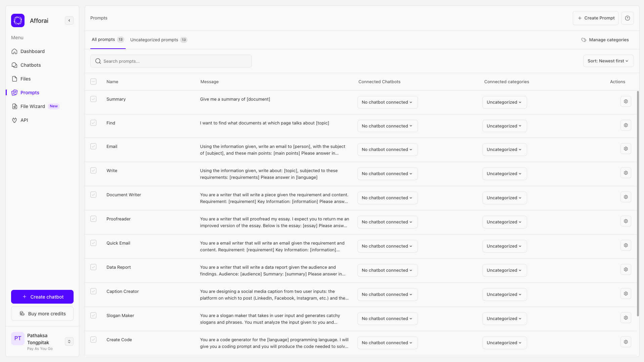Open actions gear for Slogan Maker row
Viewport: 644px width, 362px height.
click(x=626, y=318)
